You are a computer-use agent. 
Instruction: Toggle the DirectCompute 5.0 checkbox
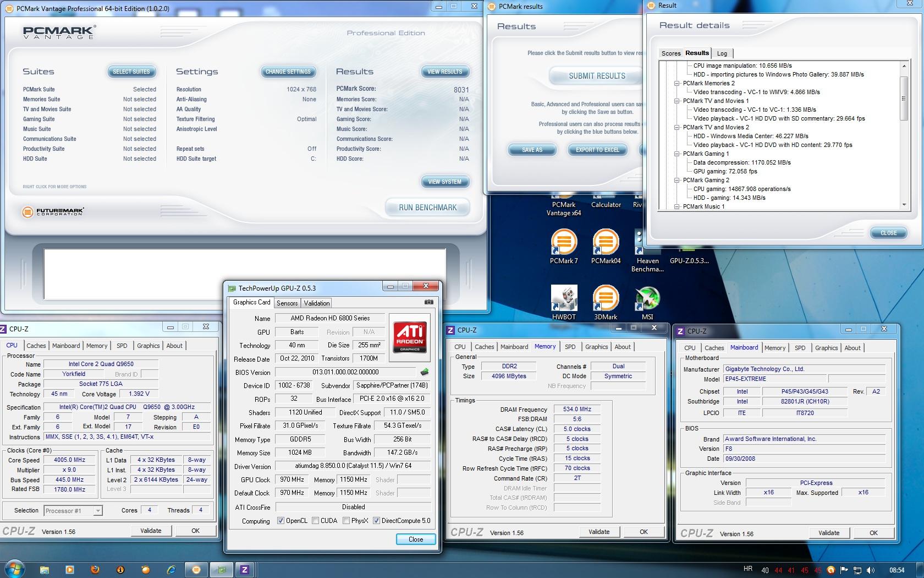(x=376, y=521)
